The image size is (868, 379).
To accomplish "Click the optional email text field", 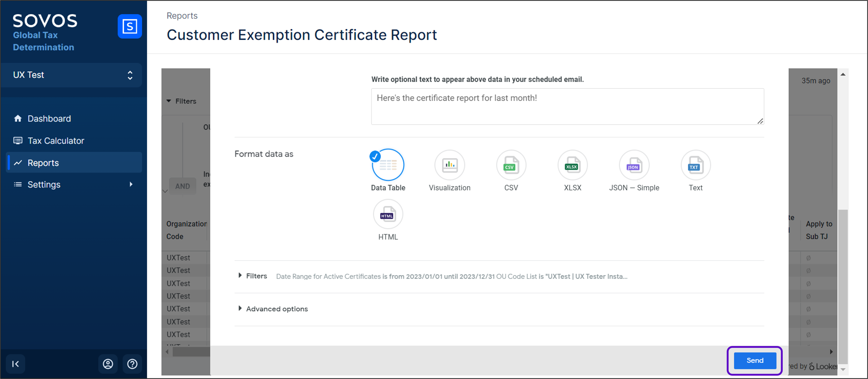I will [567, 106].
